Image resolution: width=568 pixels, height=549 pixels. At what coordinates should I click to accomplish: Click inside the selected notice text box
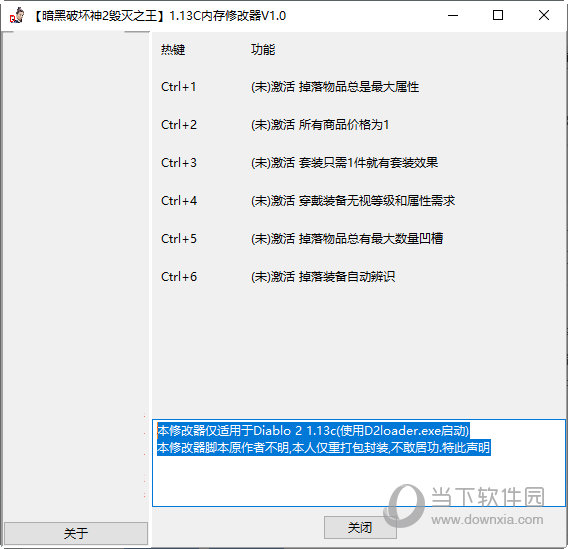tap(359, 463)
